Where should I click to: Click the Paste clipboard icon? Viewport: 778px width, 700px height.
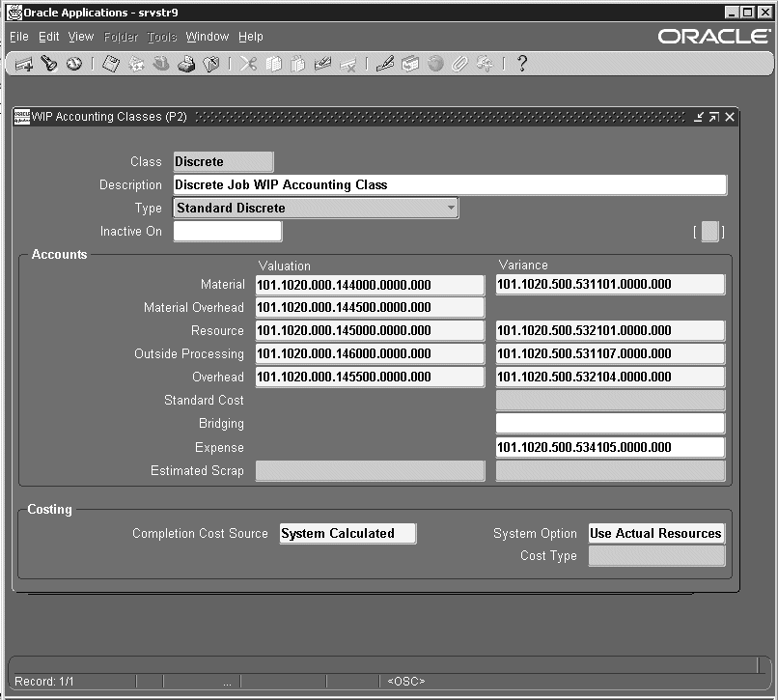tap(297, 64)
